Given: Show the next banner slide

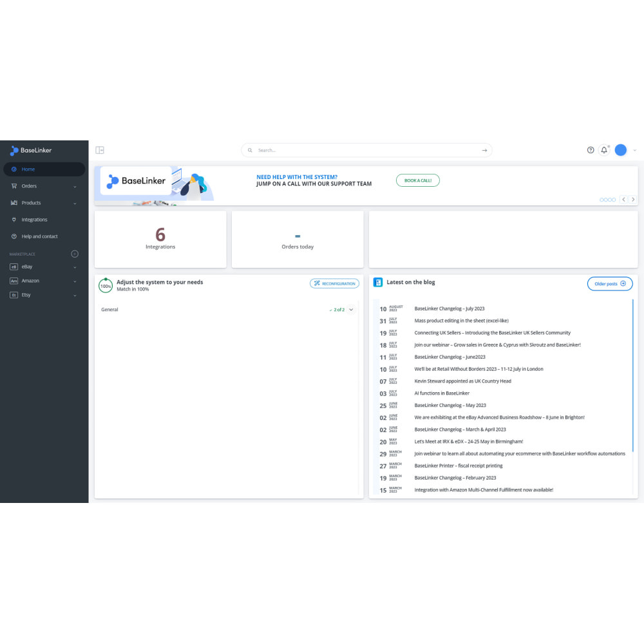Looking at the screenshot, I should coord(633,200).
